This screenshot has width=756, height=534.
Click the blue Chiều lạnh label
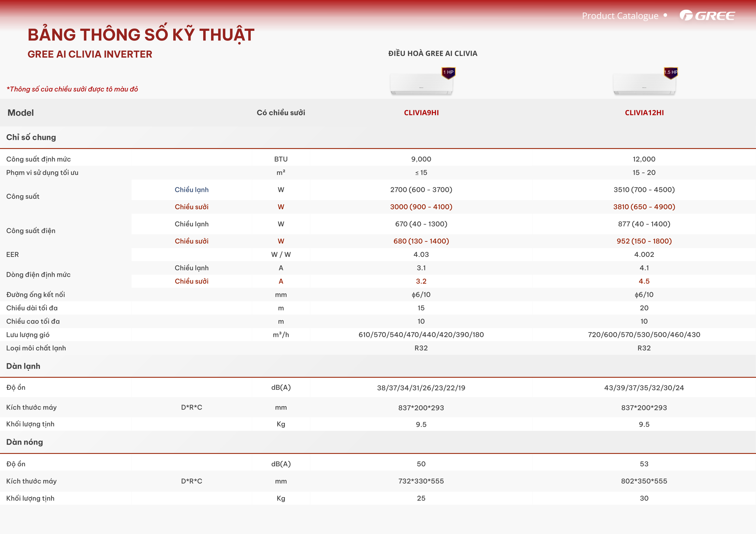192,190
